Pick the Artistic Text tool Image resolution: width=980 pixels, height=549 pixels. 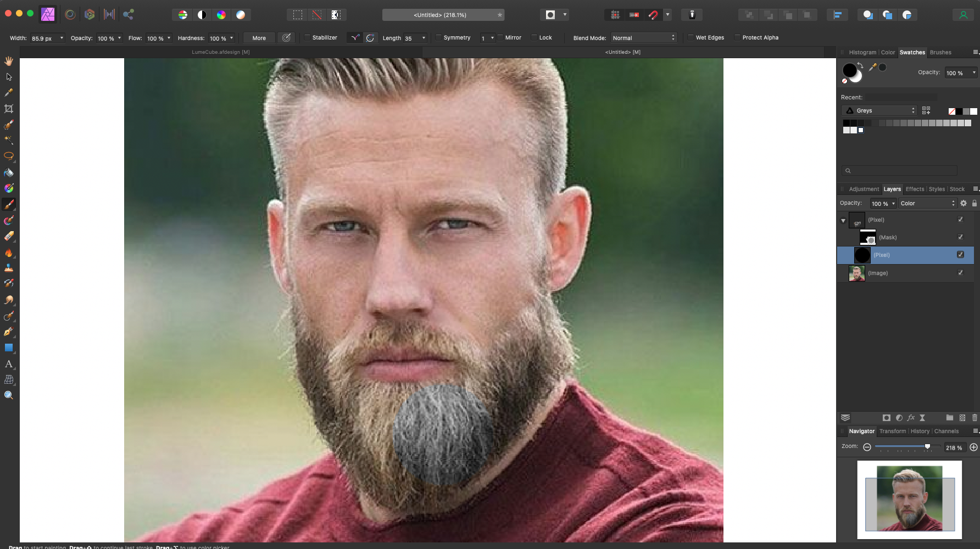tap(9, 363)
